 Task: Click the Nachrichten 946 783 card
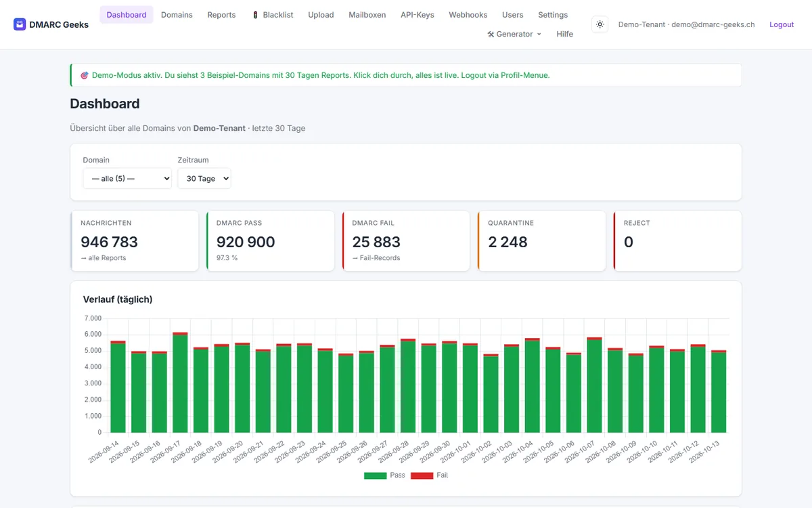[x=134, y=240]
